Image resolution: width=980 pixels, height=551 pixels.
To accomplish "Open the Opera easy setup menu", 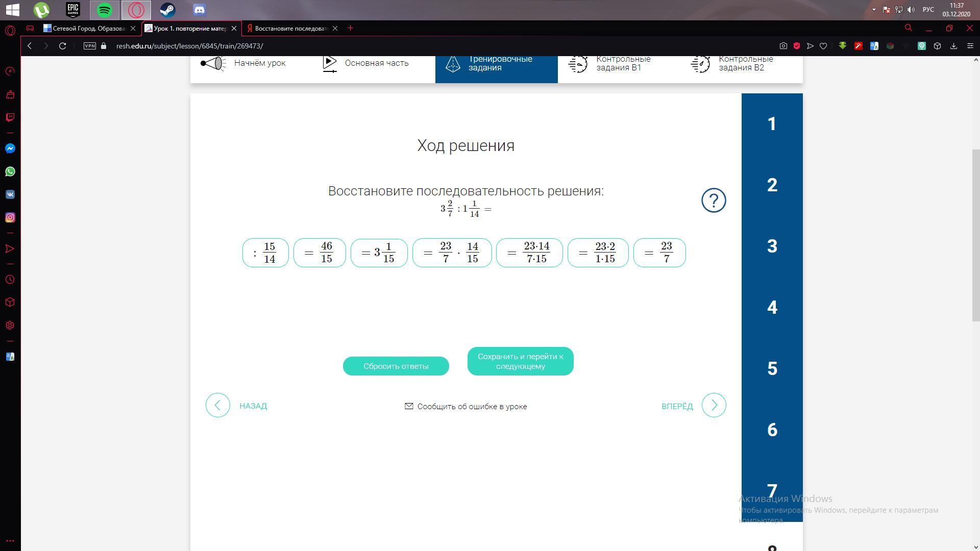I will click(x=970, y=46).
